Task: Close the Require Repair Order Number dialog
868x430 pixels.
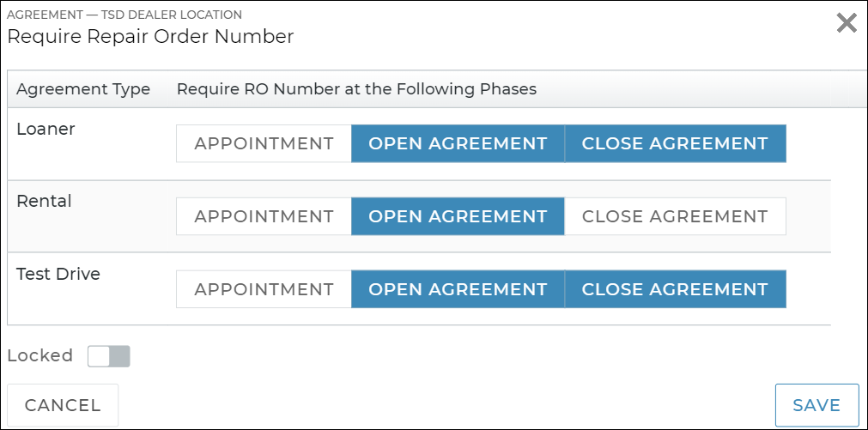Action: pyautogui.click(x=847, y=23)
